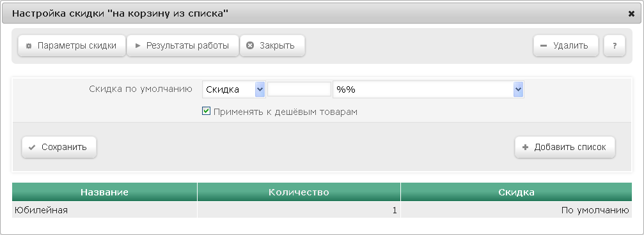Click the Количество column header
644x235 pixels.
[x=299, y=192]
